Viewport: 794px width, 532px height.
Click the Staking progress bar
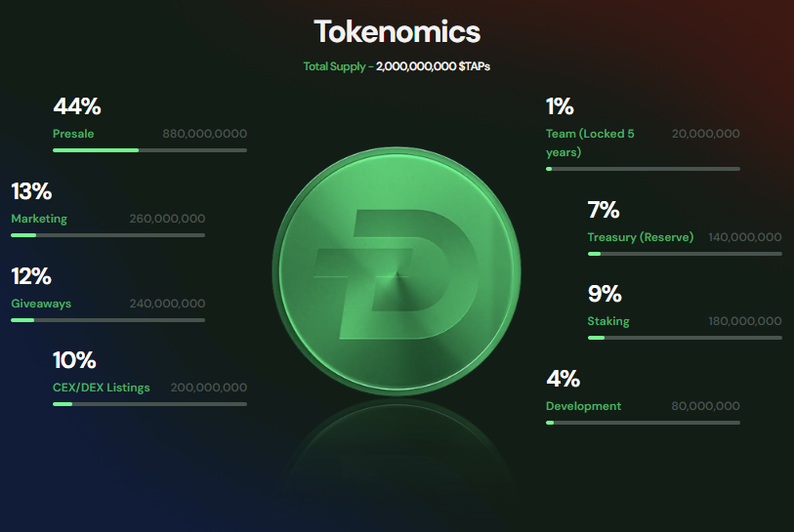[x=684, y=338]
